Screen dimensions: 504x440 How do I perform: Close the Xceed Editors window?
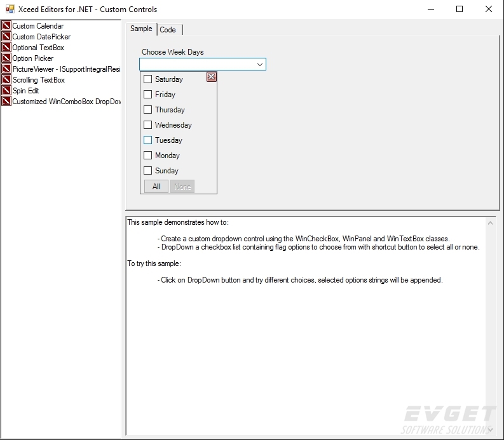point(489,9)
